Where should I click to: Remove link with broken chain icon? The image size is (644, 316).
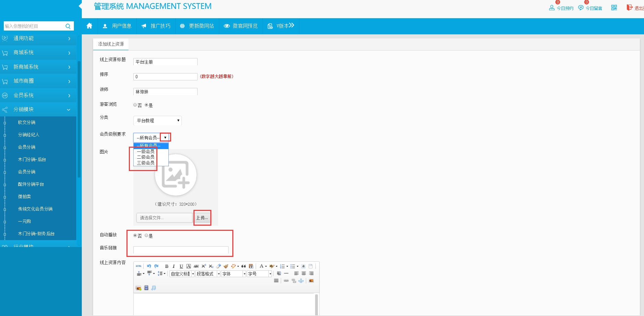click(x=294, y=281)
